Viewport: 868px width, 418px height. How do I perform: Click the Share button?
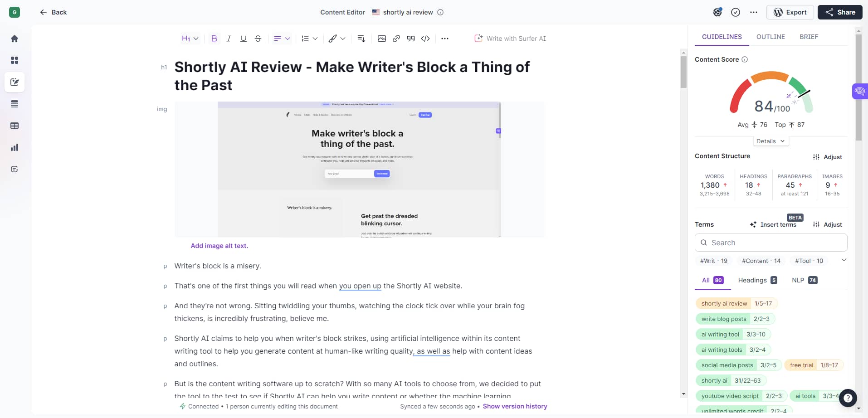(840, 12)
